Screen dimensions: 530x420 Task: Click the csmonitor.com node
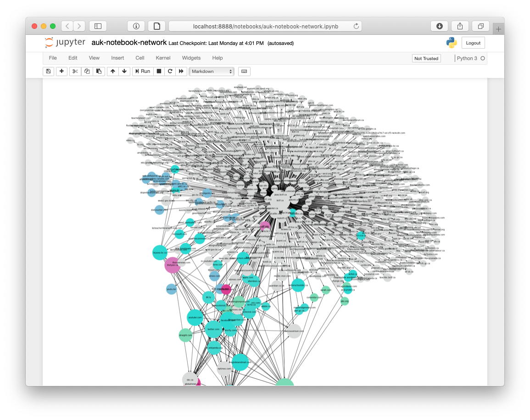coord(314,298)
